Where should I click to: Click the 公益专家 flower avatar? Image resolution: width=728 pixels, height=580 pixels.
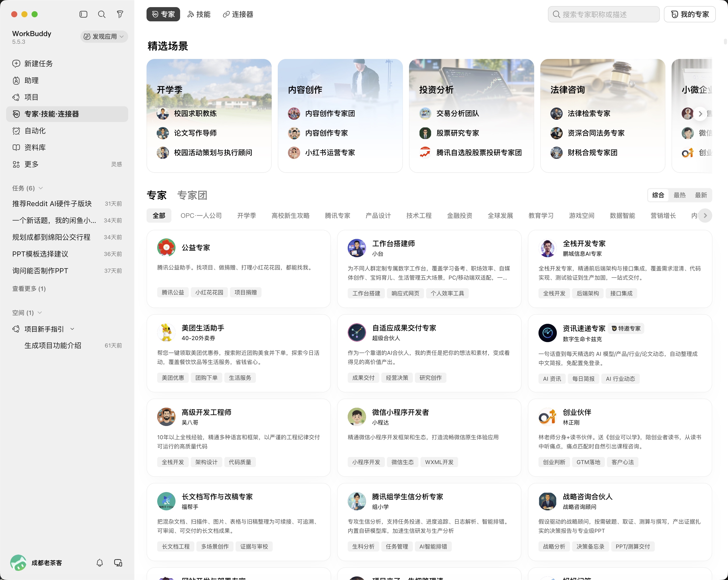point(166,247)
